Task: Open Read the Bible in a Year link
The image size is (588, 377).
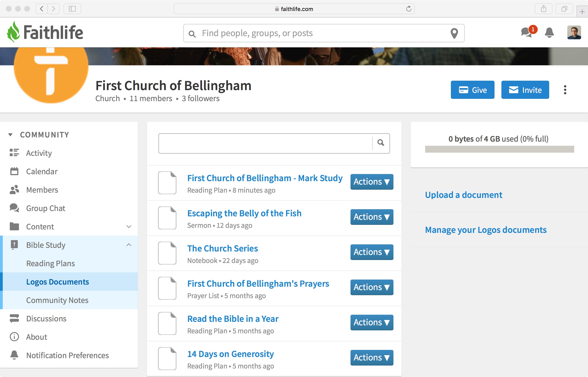Action: click(233, 319)
